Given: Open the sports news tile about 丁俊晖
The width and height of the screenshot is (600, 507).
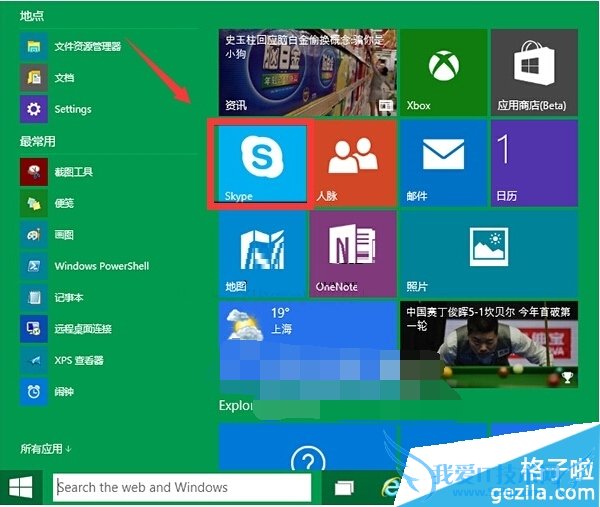Looking at the screenshot, I should (489, 344).
